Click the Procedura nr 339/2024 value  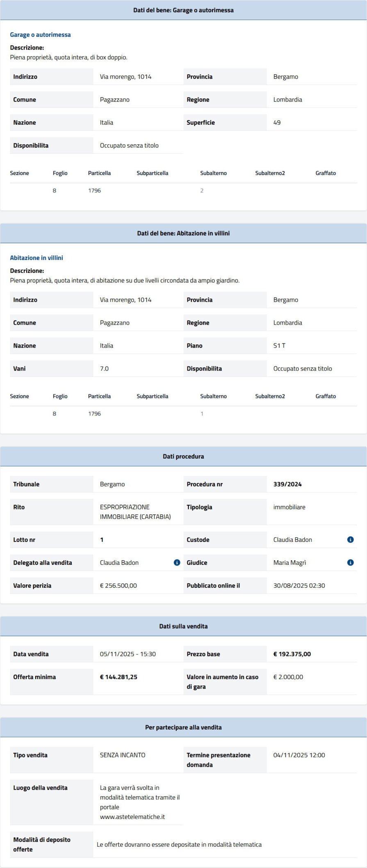coord(287,484)
